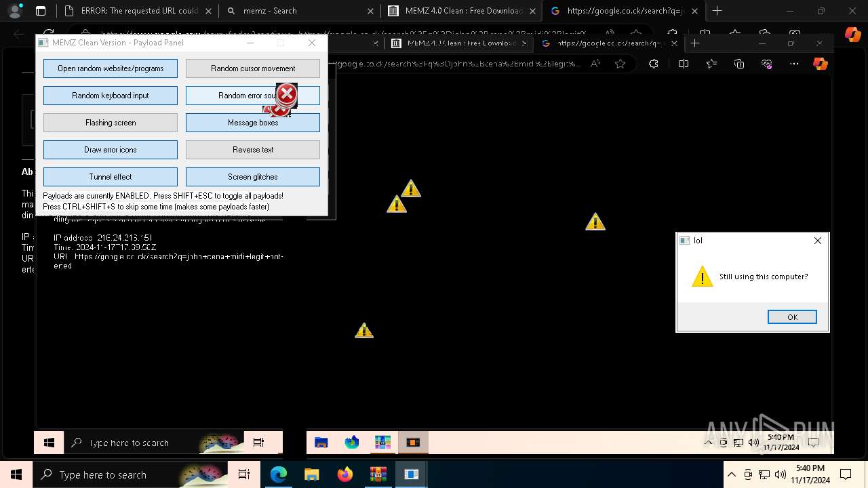Screen dimensions: 868x488
Task: Select the MEMZ app icon on taskbar
Action: (x=412, y=474)
